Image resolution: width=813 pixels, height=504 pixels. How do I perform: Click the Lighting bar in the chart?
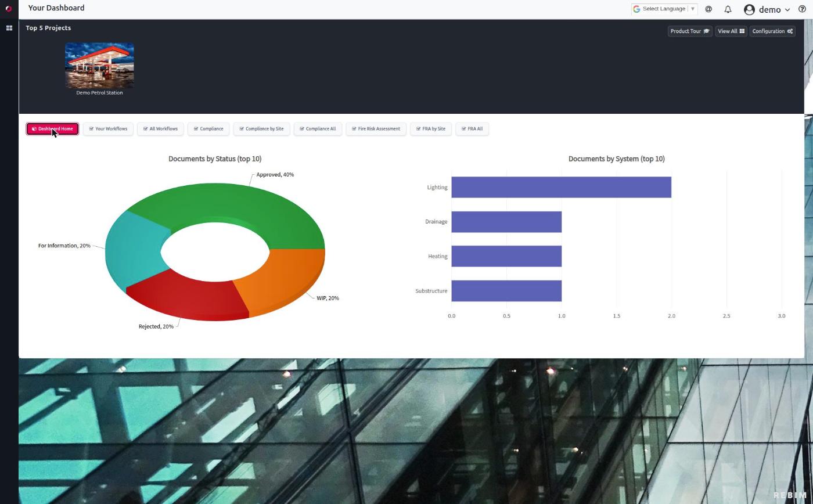pyautogui.click(x=561, y=188)
